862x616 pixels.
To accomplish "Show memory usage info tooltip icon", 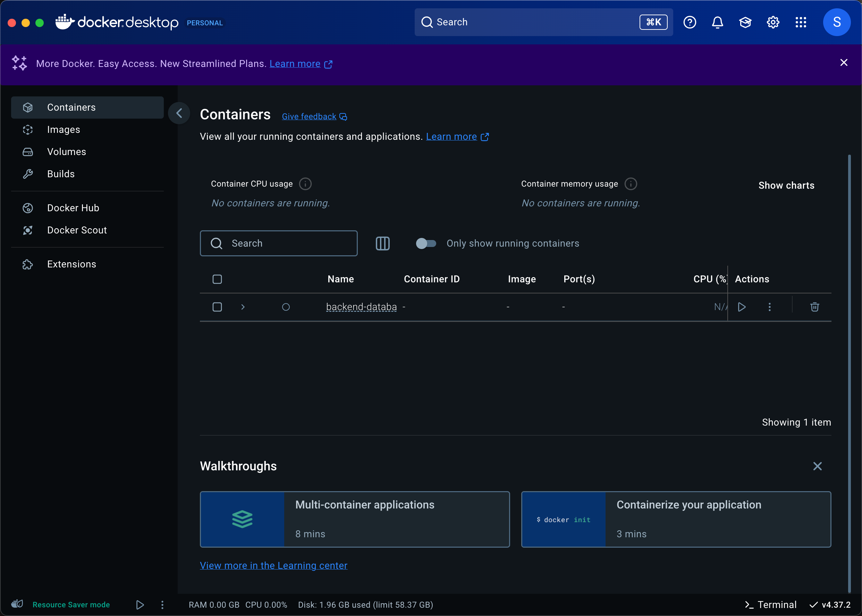I will [631, 184].
